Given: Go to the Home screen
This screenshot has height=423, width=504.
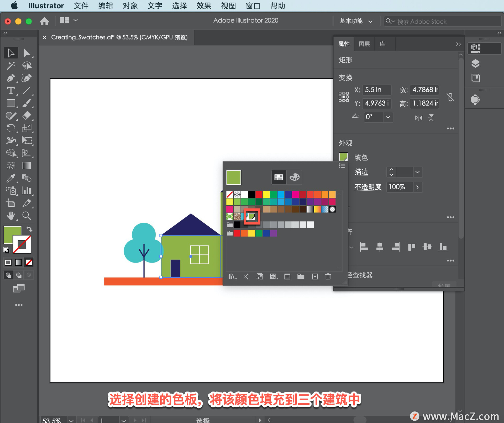Looking at the screenshot, I should pyautogui.click(x=44, y=21).
